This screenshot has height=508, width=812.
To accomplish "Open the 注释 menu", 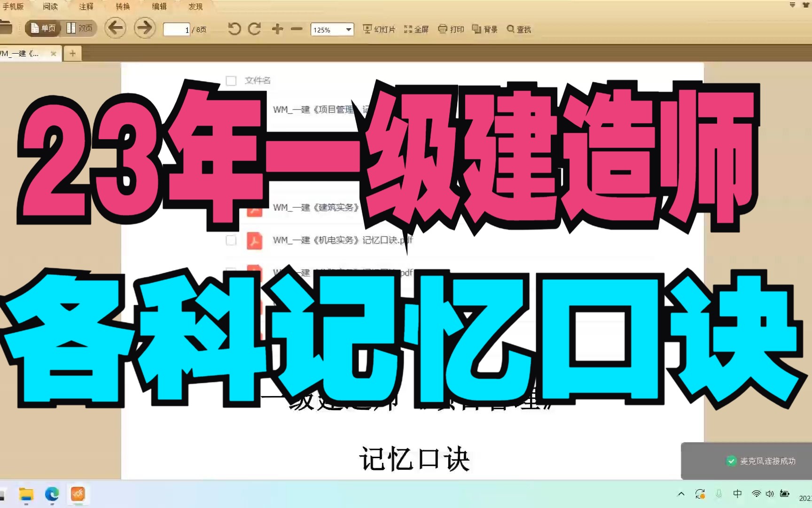I will [86, 7].
